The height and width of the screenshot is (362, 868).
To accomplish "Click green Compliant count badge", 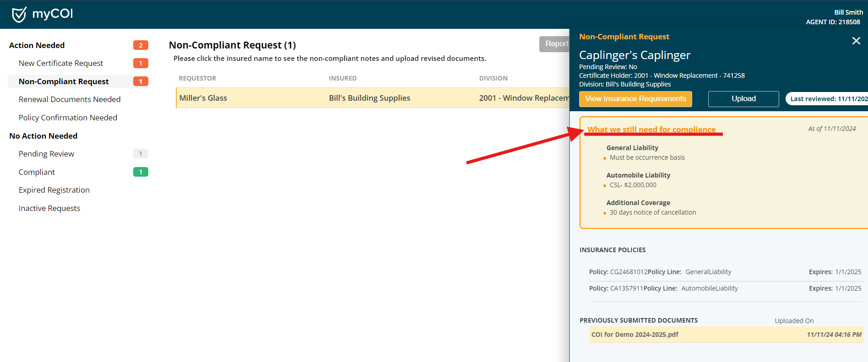I will 141,172.
